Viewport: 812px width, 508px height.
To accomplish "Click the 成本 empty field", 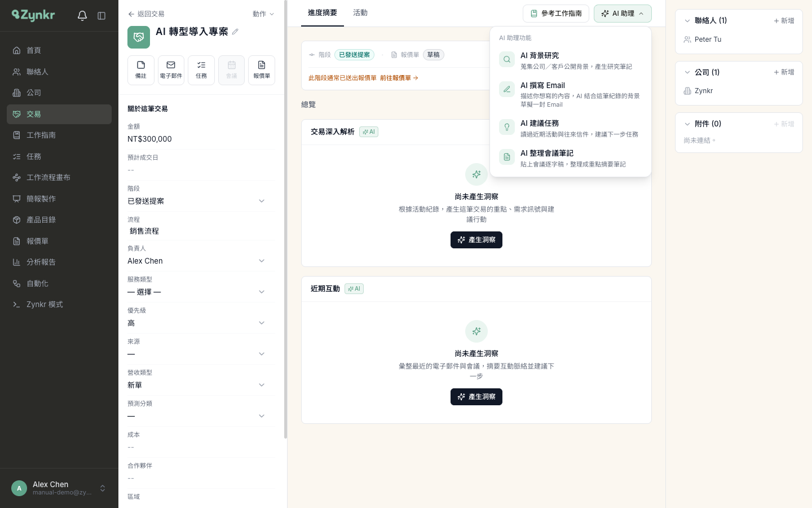I will pyautogui.click(x=201, y=447).
